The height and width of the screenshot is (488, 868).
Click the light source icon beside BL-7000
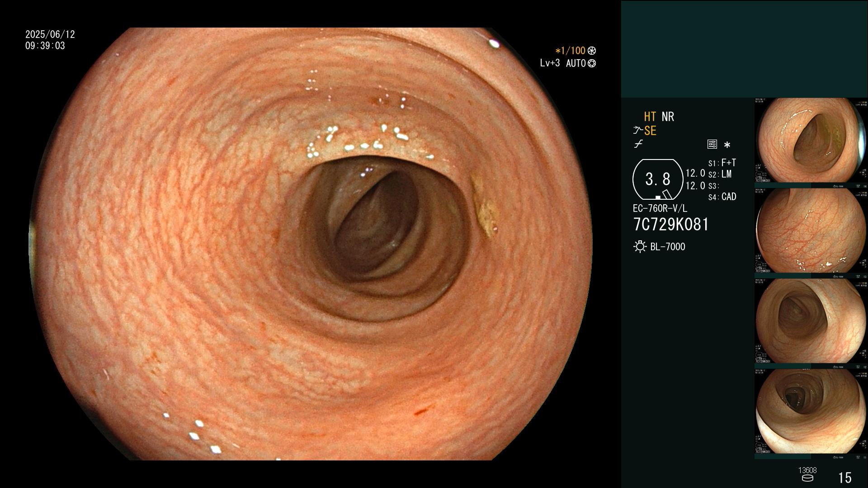[640, 247]
